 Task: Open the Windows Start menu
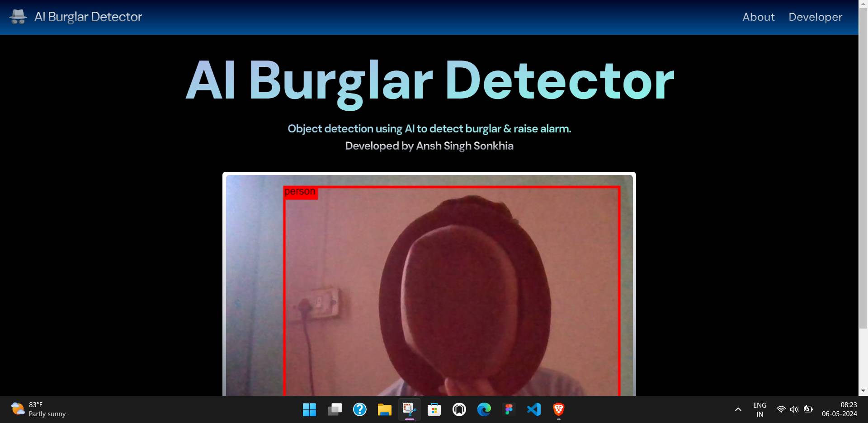click(x=310, y=409)
